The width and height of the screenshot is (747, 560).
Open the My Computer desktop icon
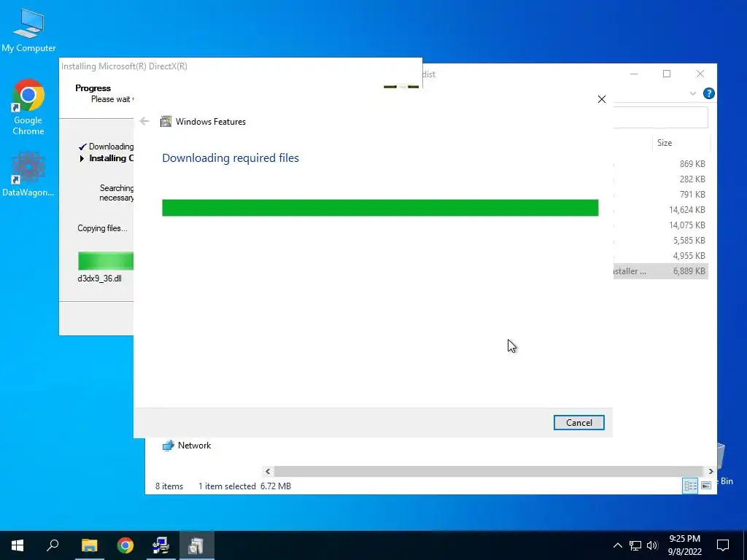pyautogui.click(x=28, y=31)
